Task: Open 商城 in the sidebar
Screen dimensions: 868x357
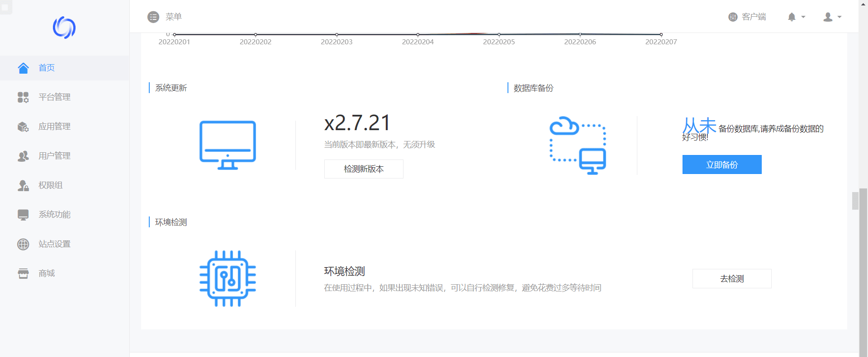Action: (65, 273)
